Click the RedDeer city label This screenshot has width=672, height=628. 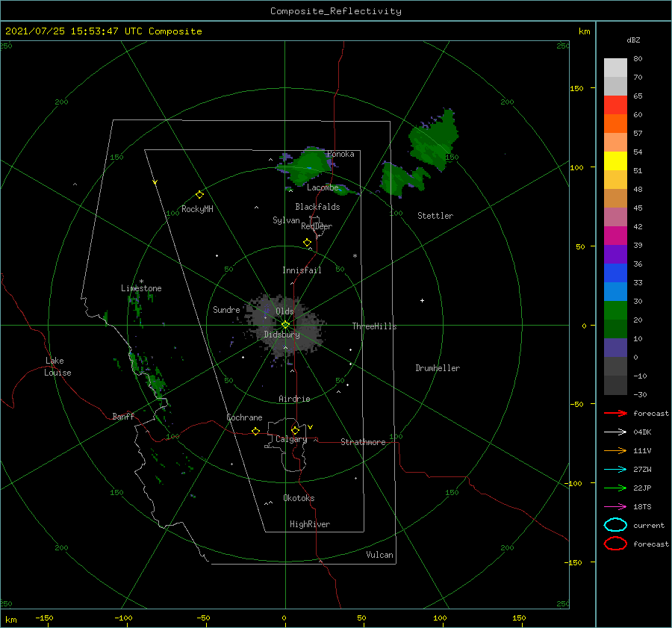click(x=317, y=226)
